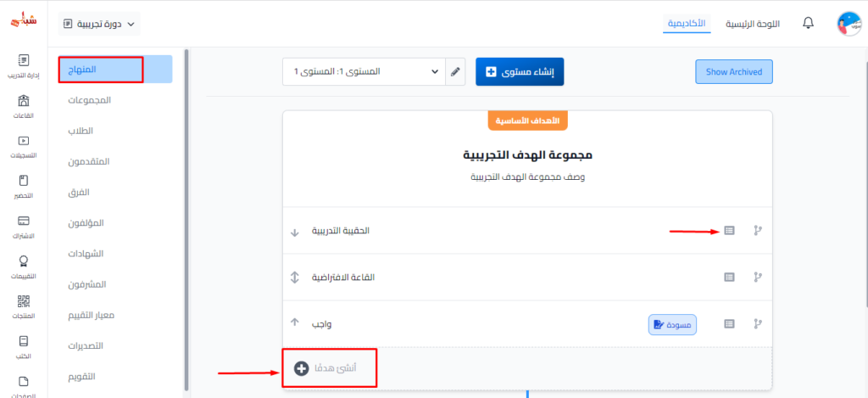Image resolution: width=868 pixels, height=398 pixels.
Task: Open the branch icon for القاعة الافتراضية
Action: coord(758,277)
